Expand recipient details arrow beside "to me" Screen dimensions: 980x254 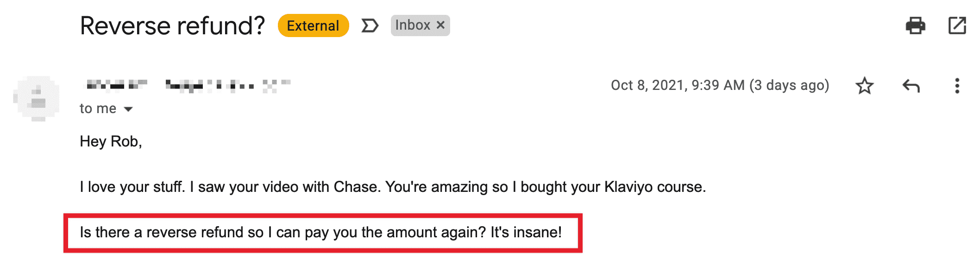pyautogui.click(x=128, y=109)
